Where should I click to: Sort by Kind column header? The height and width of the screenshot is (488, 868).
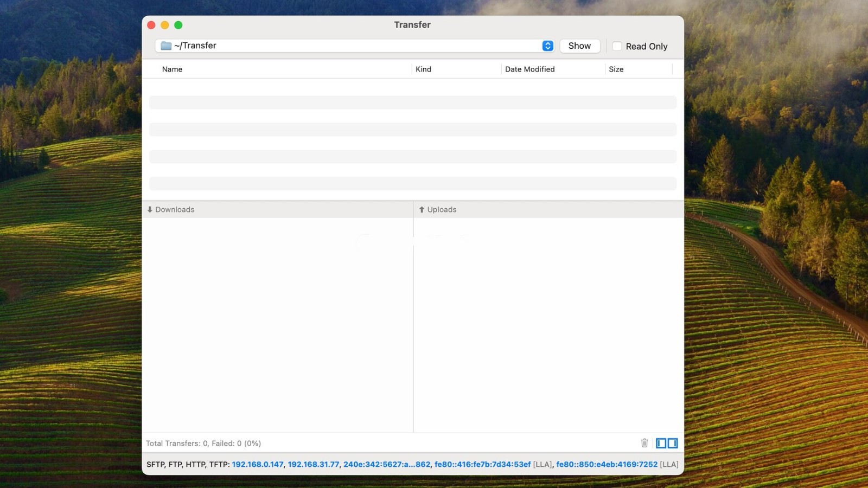(423, 69)
